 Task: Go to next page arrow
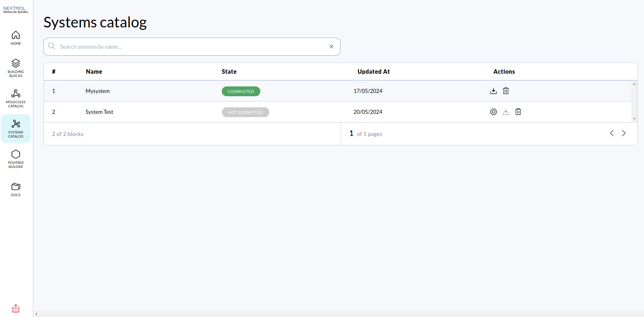pyautogui.click(x=624, y=133)
